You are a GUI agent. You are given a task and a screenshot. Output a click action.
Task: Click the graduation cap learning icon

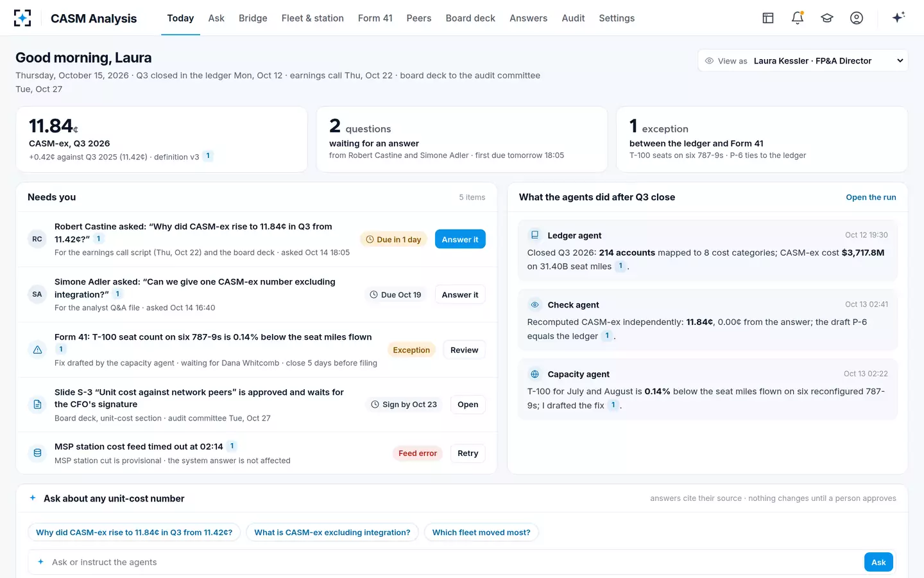click(827, 18)
